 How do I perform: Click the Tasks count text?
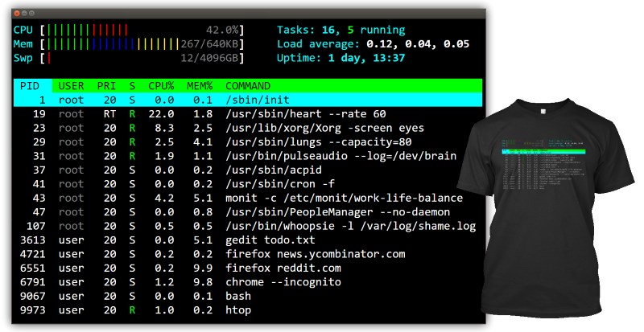coord(341,30)
